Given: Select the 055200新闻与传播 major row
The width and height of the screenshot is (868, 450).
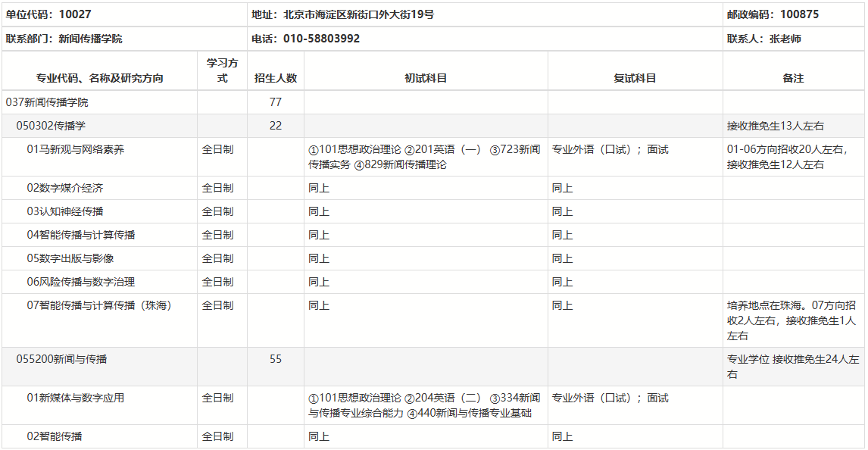Looking at the screenshot, I should click(61, 359).
